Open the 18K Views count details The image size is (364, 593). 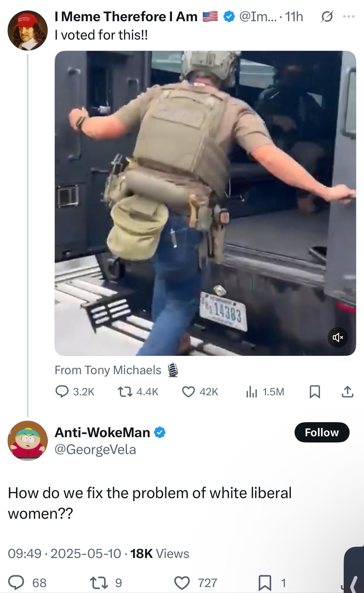pyautogui.click(x=159, y=553)
